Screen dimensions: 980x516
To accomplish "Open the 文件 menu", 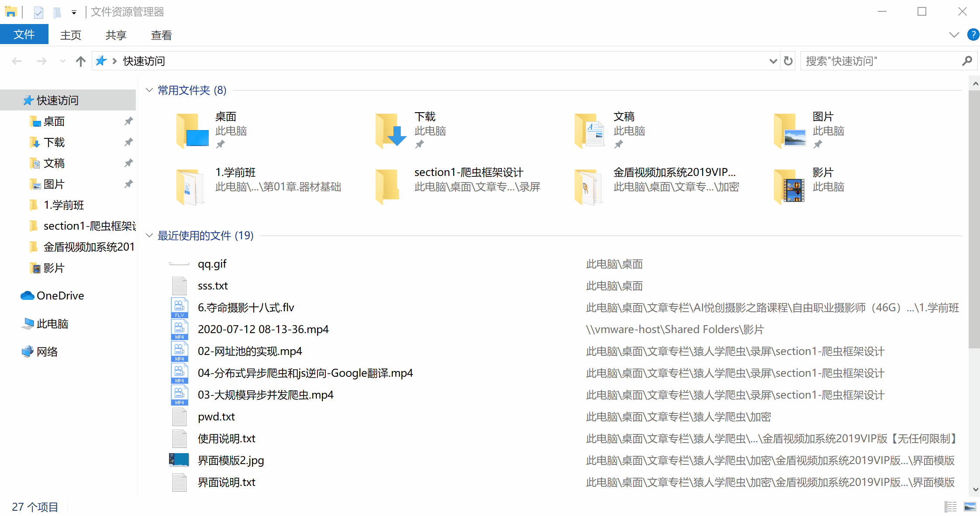I will (x=24, y=35).
